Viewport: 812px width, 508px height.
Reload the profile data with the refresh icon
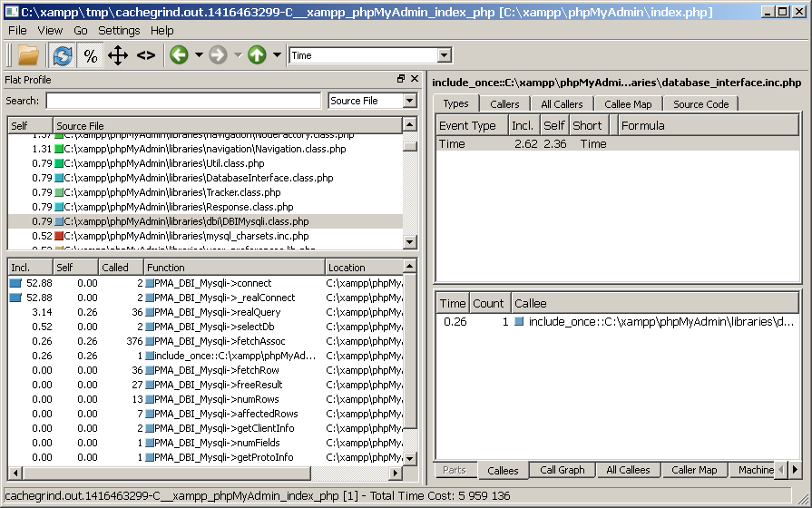click(x=62, y=55)
